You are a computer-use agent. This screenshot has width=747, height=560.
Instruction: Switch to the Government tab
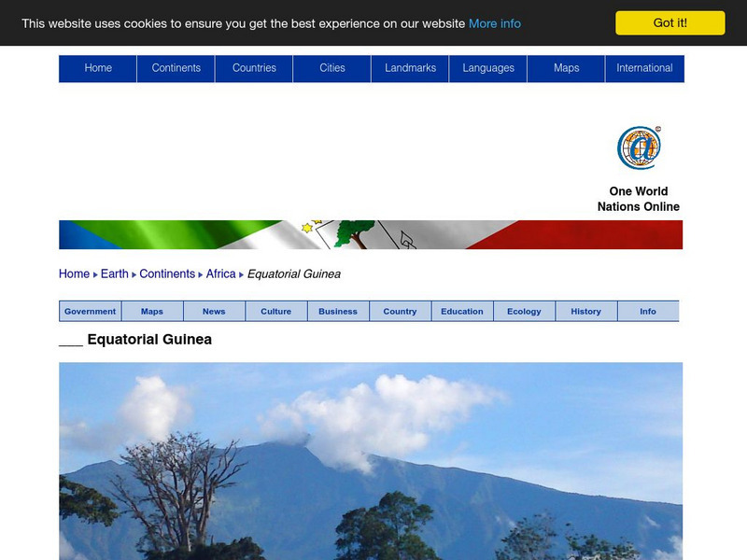click(x=91, y=311)
